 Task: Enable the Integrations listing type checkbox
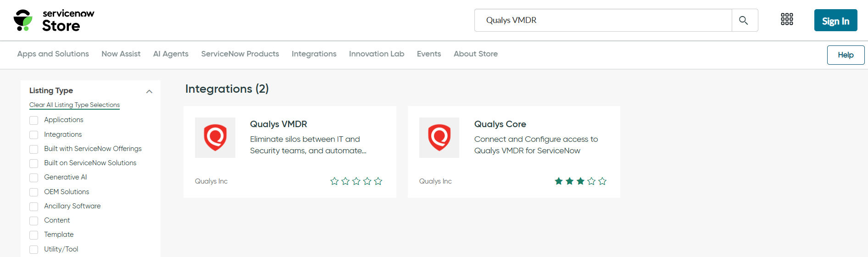click(34, 135)
